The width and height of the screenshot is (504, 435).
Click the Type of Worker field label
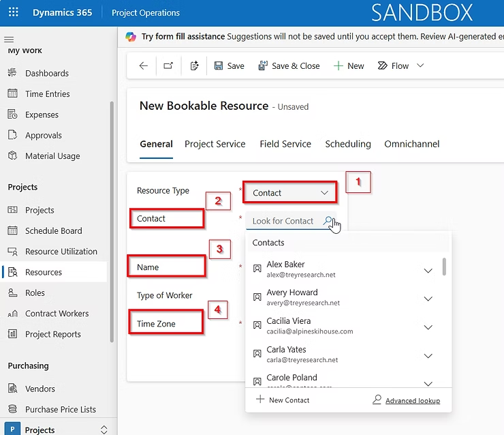point(164,295)
